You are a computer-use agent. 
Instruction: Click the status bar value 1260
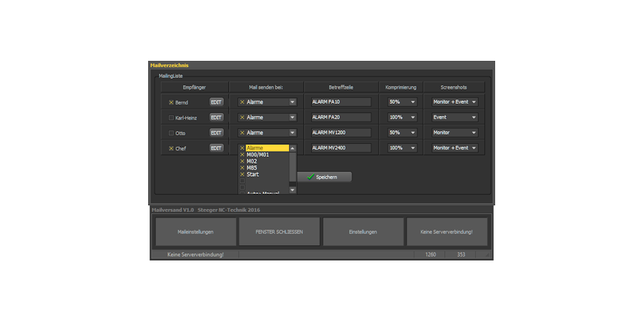(x=431, y=255)
